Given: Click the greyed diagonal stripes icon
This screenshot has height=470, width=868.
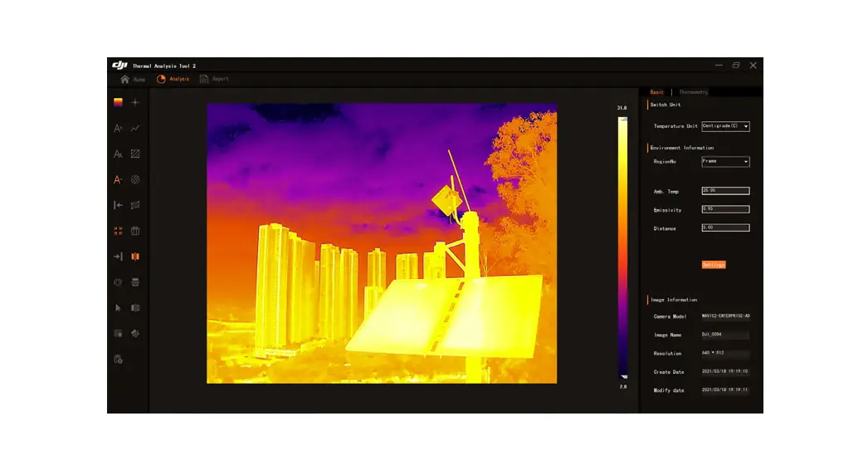Looking at the screenshot, I should 135,334.
